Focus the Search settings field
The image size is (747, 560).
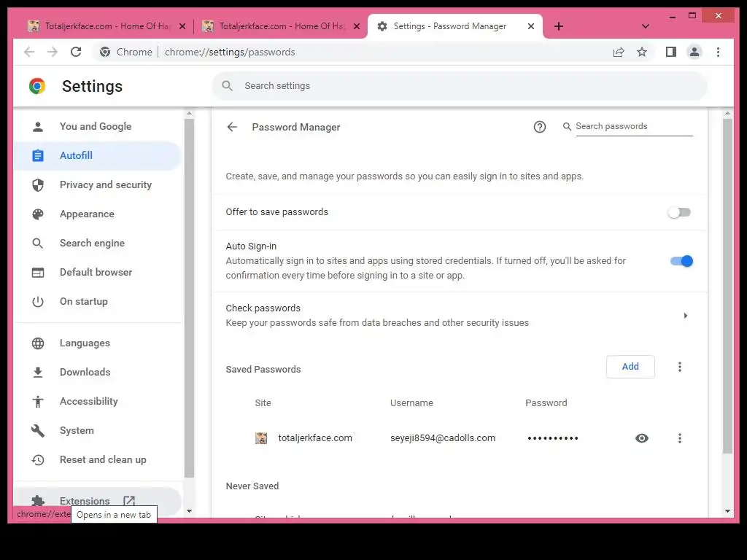pos(460,86)
